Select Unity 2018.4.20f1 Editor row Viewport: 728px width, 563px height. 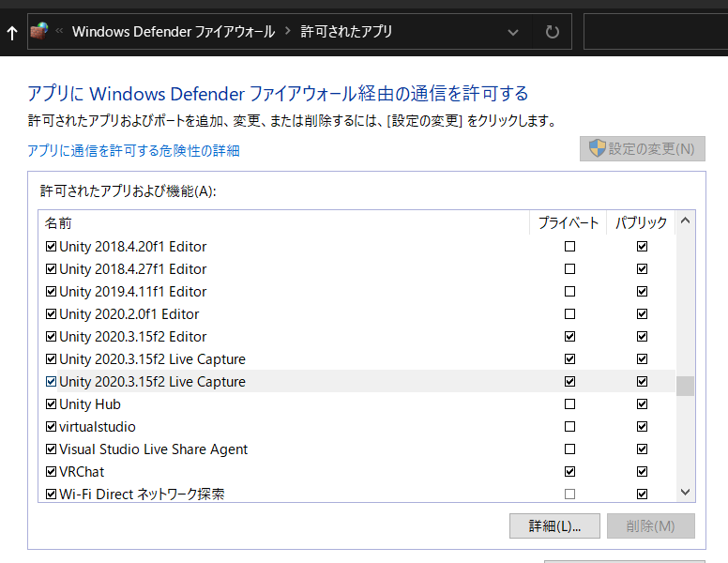point(357,246)
